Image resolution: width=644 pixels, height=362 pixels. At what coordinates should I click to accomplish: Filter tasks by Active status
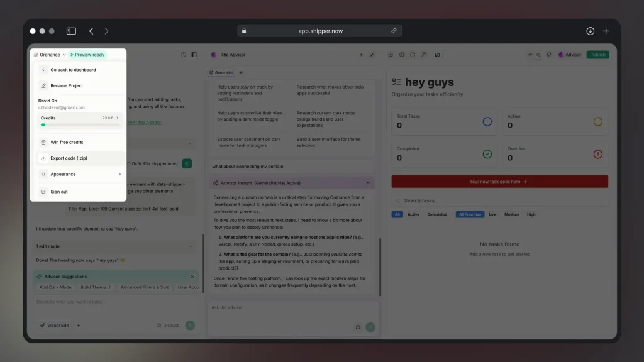point(413,214)
